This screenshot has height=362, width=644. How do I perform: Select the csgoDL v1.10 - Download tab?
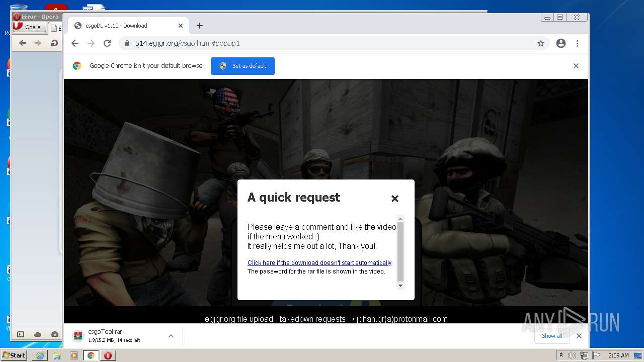pos(128,26)
